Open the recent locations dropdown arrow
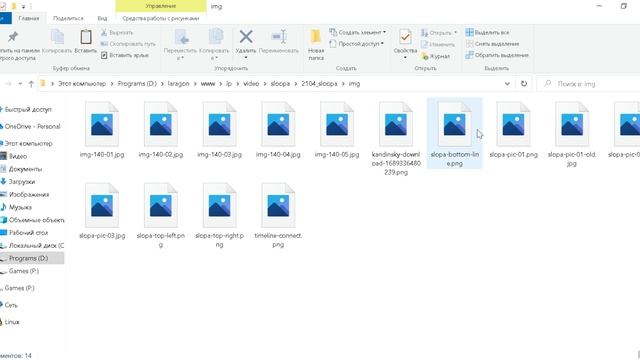The width and height of the screenshot is (640, 360). (20, 84)
